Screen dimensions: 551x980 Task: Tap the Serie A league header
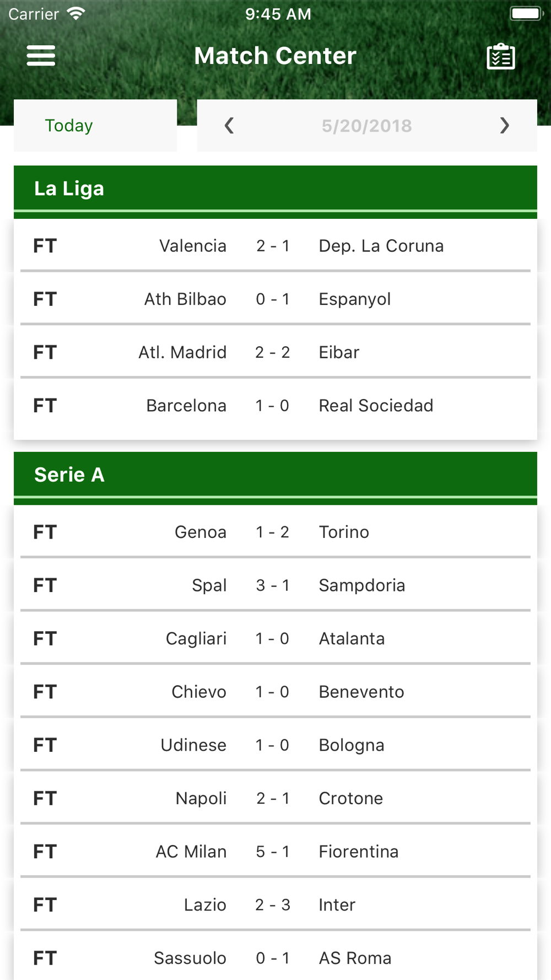(275, 475)
